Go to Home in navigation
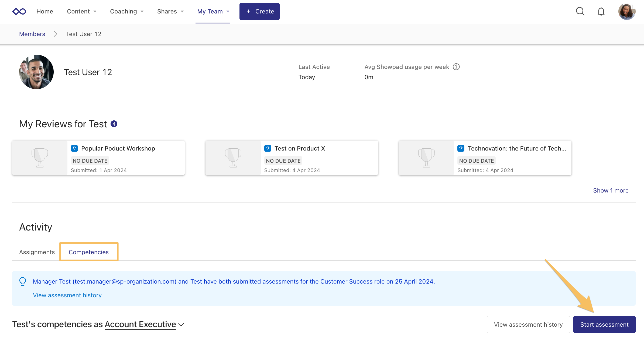Viewport: 644px width, 342px height. tap(45, 11)
